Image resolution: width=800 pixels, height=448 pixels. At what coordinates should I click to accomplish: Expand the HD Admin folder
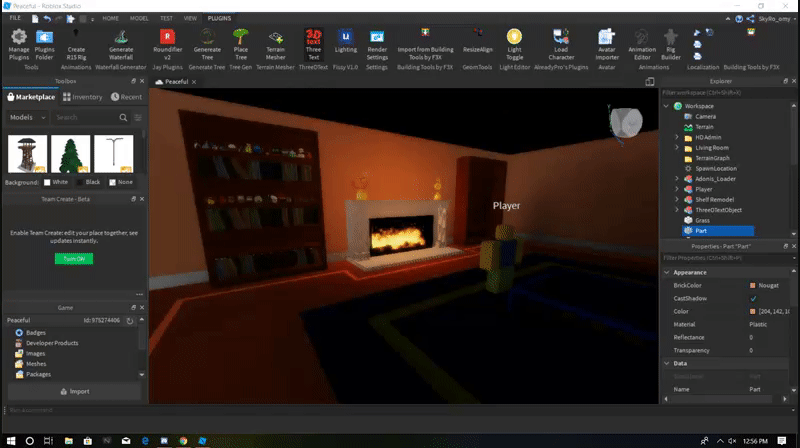point(677,137)
